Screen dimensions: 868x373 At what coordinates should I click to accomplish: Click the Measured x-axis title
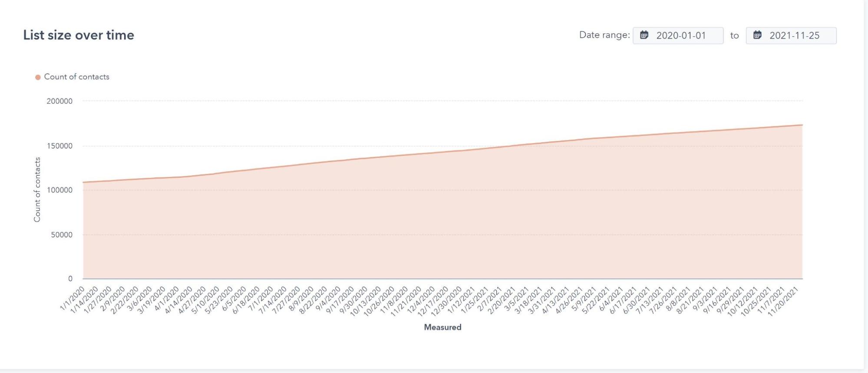click(x=442, y=327)
